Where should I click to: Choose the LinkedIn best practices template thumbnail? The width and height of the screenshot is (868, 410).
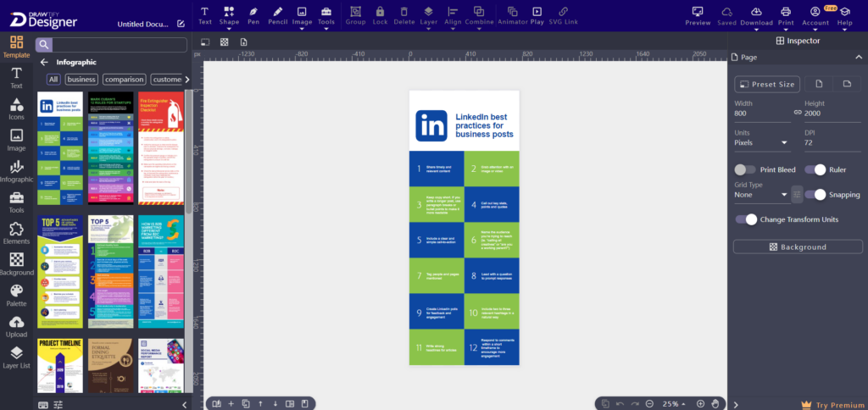60,148
